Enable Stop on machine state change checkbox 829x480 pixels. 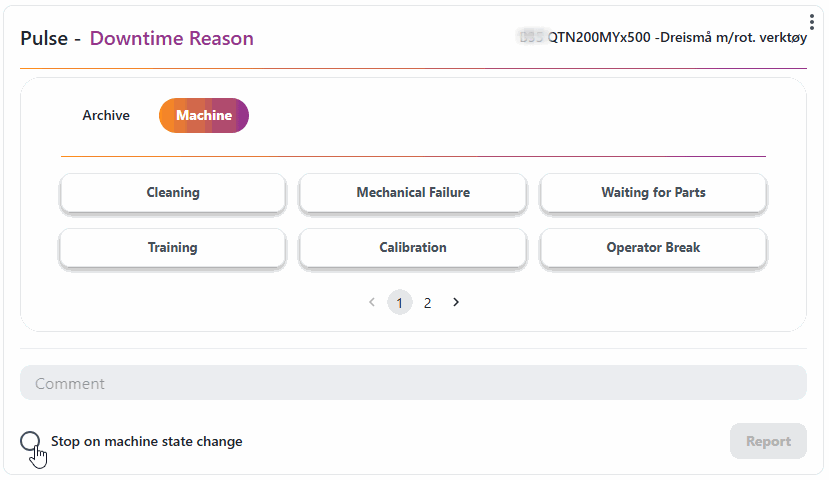click(31, 441)
